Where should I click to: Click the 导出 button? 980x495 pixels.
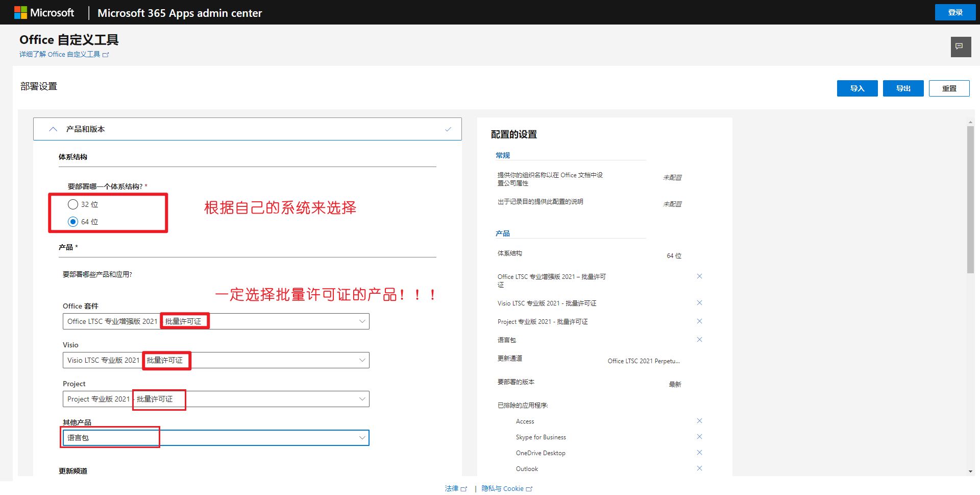903,88
